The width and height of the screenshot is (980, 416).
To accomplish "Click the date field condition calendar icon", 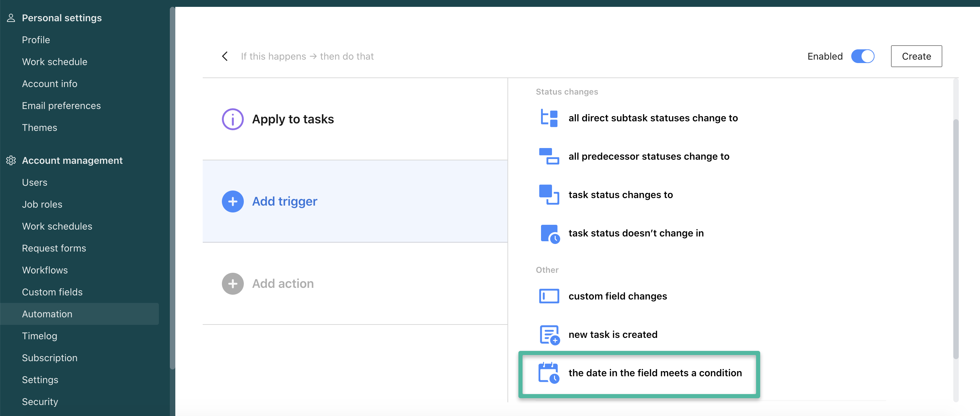I will [x=549, y=373].
